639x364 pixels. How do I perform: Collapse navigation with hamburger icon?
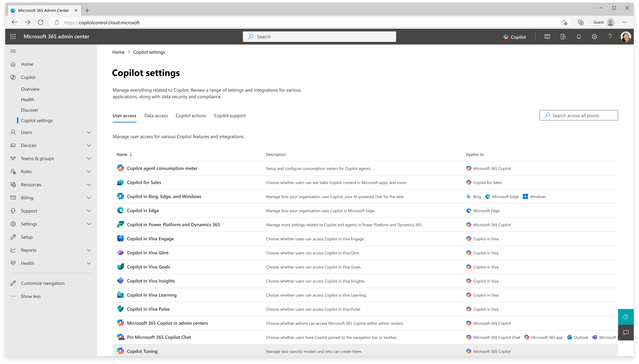coord(13,51)
